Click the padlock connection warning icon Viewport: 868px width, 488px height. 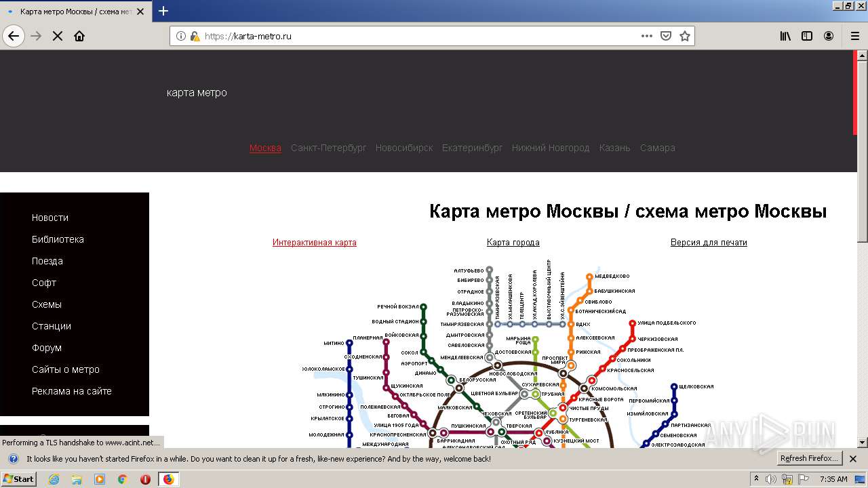click(195, 36)
